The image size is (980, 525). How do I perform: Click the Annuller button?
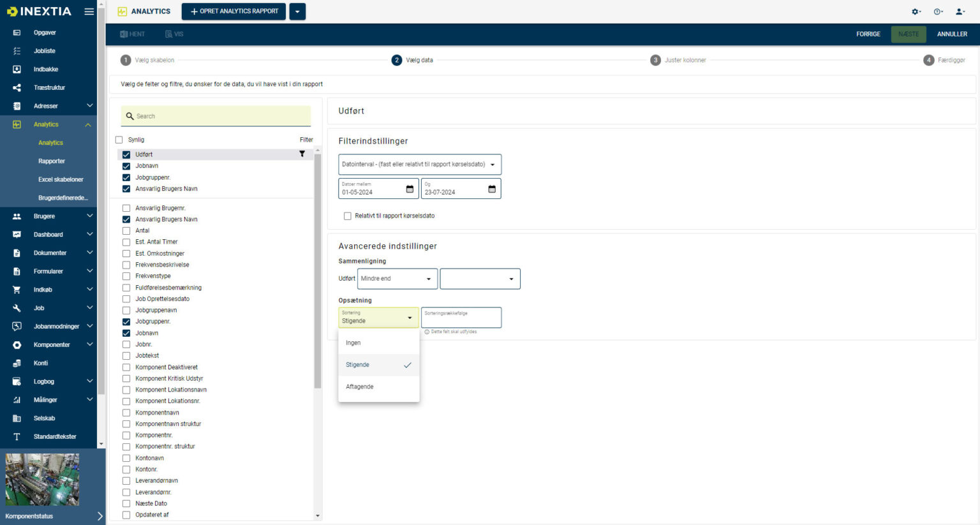click(952, 34)
